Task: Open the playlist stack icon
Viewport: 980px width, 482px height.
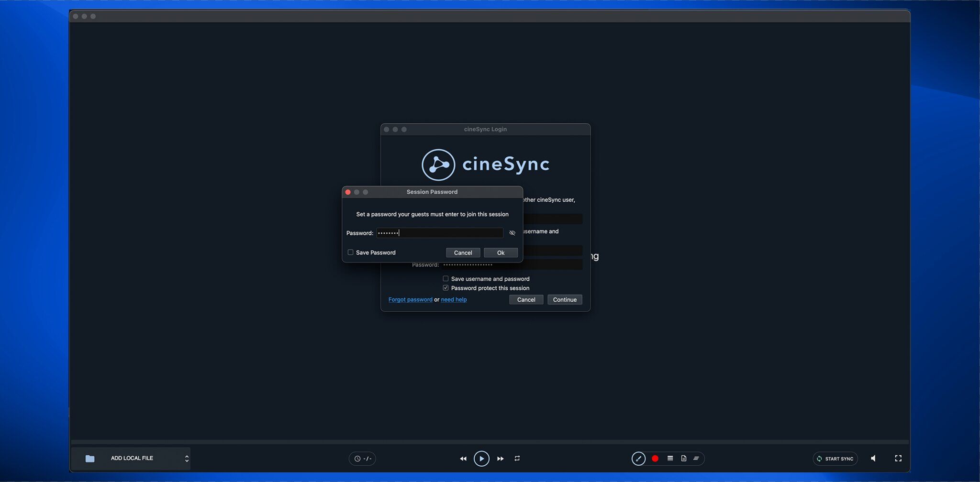Action: 670,459
